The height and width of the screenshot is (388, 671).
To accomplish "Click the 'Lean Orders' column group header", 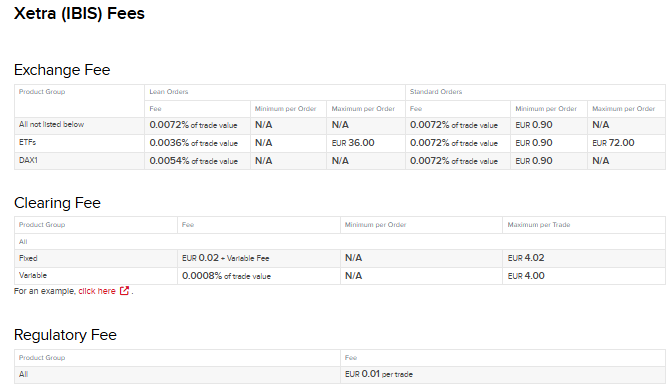I will pos(169,92).
